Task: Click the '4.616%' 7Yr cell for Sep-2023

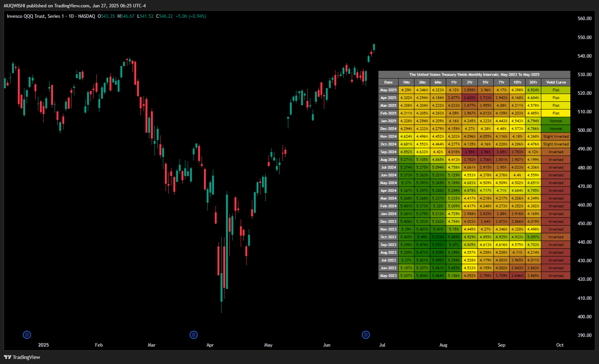Action: click(501, 245)
